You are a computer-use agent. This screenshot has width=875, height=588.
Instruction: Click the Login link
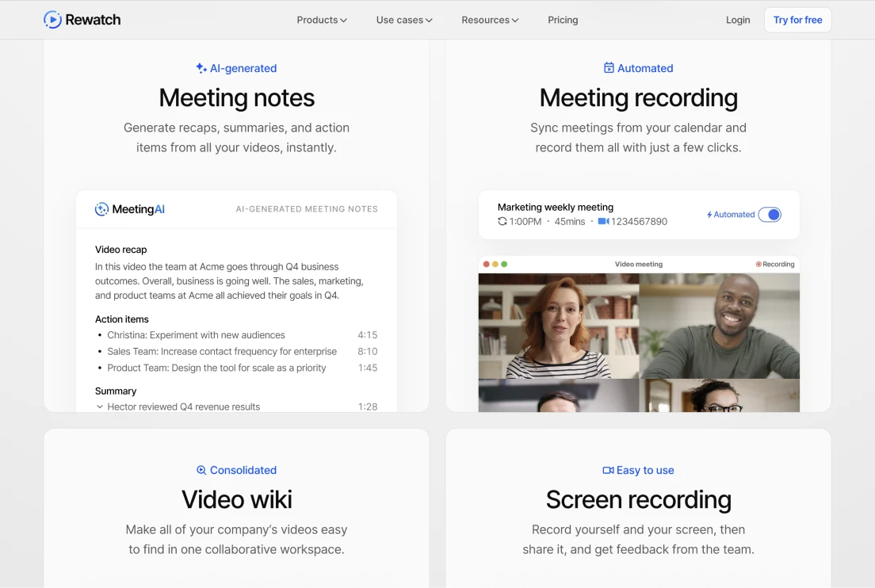(738, 20)
